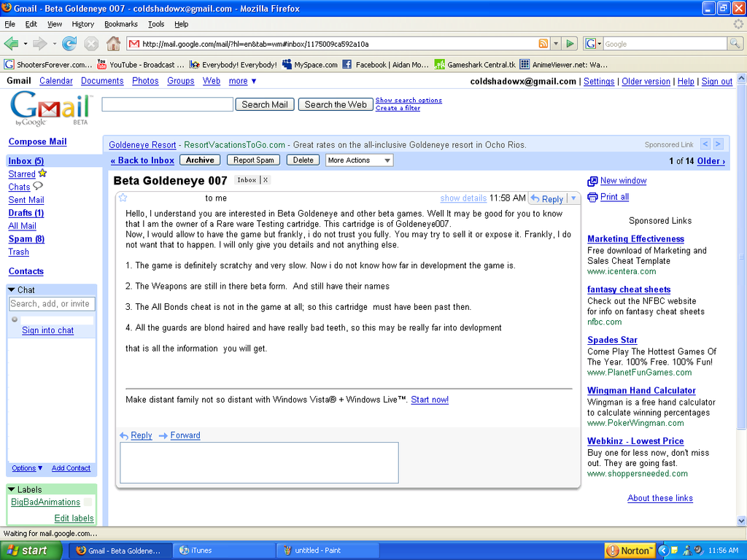Click the Report Spam button
This screenshot has width=747, height=560.
253,160
